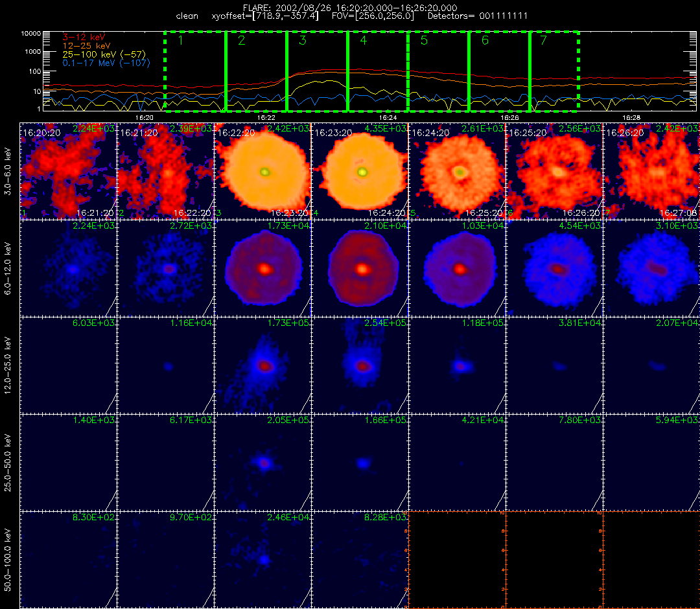Click the '16:28' time axis label
Viewport: 700px width, 609px height.
tap(631, 117)
